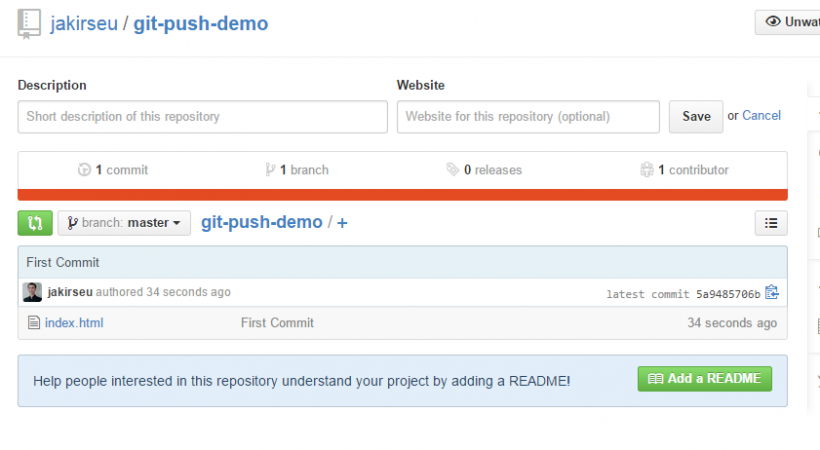Expand the branch: master dropdown

coord(124,223)
